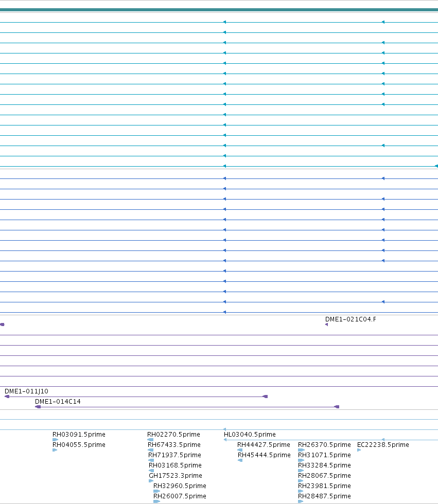Select the RH28067.5prime arrow glyph
438x504 pixels.
[x=301, y=481]
